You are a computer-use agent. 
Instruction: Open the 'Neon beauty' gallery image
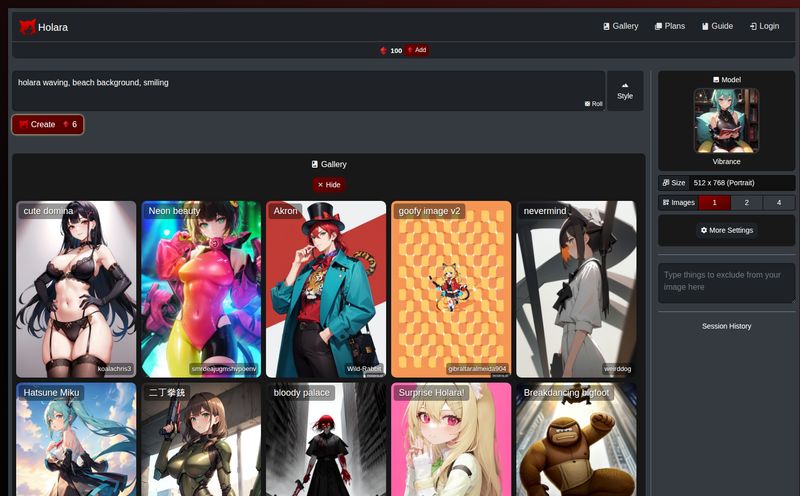pyautogui.click(x=201, y=289)
